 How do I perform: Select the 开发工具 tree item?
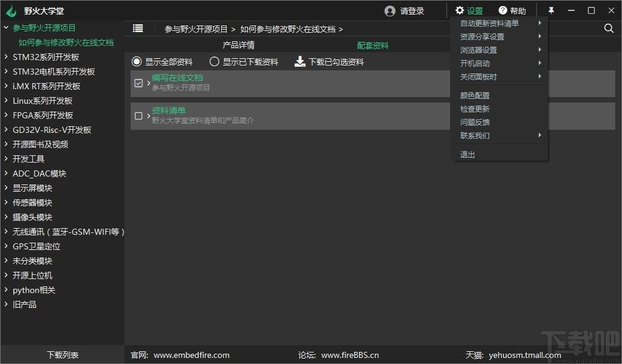(28, 159)
